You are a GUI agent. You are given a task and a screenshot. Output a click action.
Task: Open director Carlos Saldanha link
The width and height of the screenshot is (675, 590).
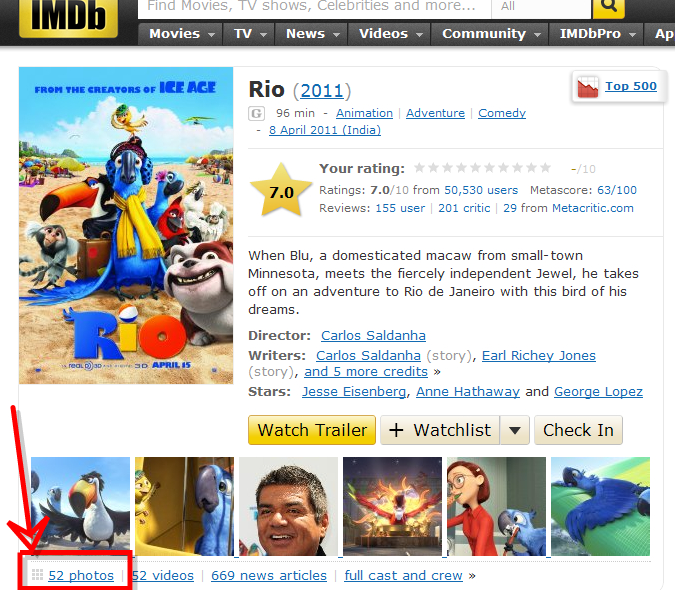pos(373,336)
